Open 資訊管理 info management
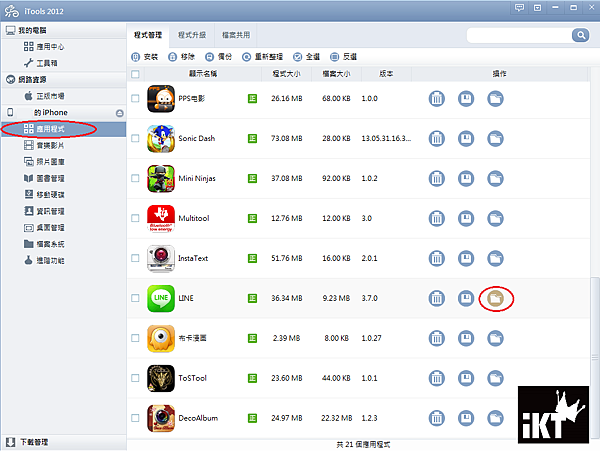Screen dimensions: 600x457 click(44, 211)
